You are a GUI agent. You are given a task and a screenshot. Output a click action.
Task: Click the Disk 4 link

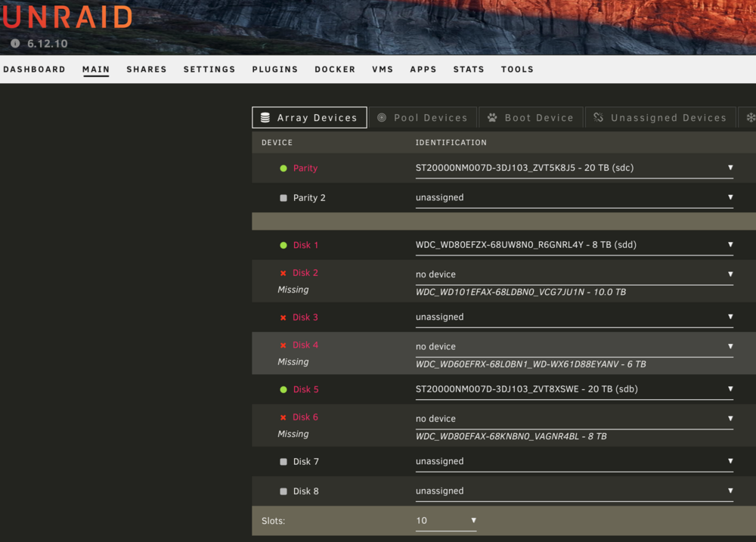coord(305,345)
